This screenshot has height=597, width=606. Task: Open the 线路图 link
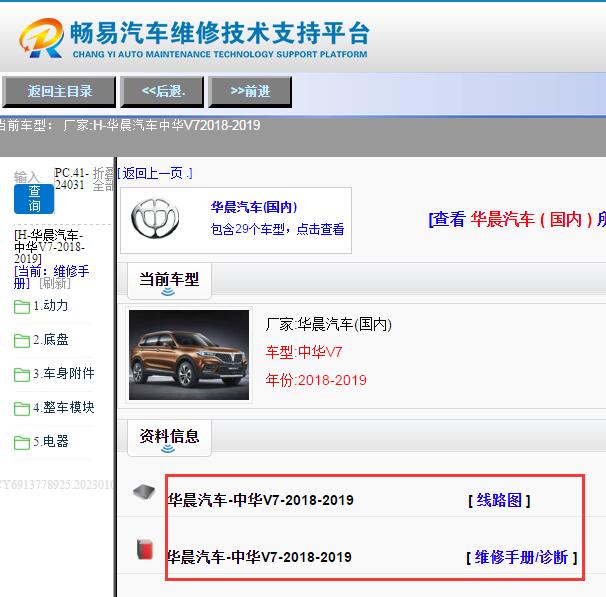[499, 500]
